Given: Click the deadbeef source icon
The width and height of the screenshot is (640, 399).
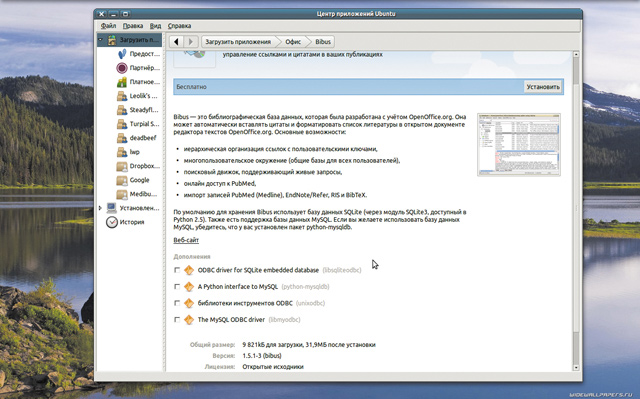Looking at the screenshot, I should [x=122, y=138].
